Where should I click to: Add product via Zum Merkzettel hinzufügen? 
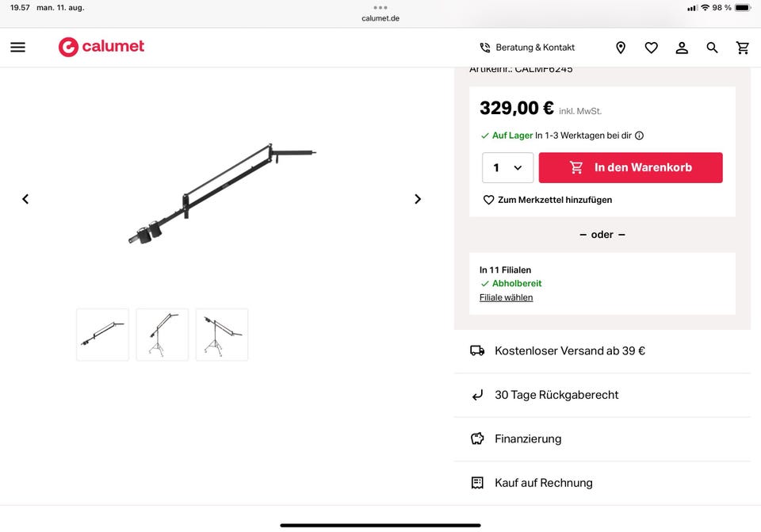[x=547, y=201]
